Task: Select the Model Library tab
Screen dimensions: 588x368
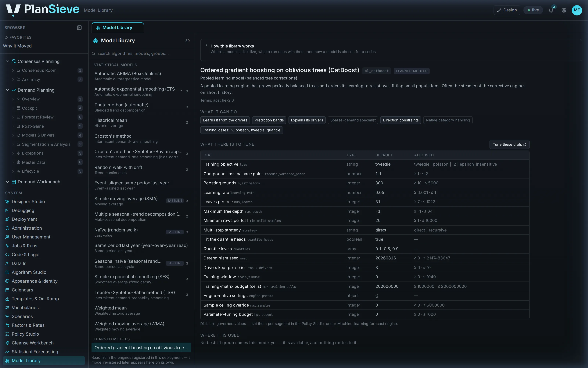Action: 118,28
